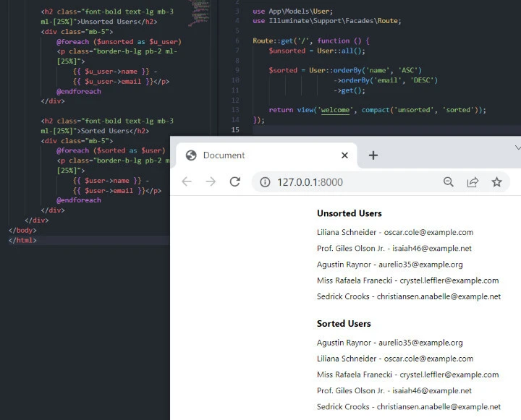Click the code minimap in left editor
Viewport: 521px width, 420px height.
click(x=200, y=11)
